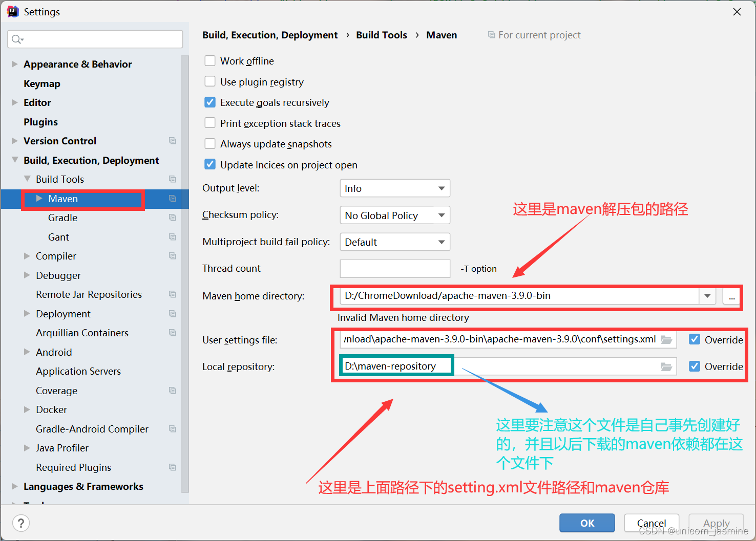Click the project-level icon beside Build Tools

[x=173, y=179]
